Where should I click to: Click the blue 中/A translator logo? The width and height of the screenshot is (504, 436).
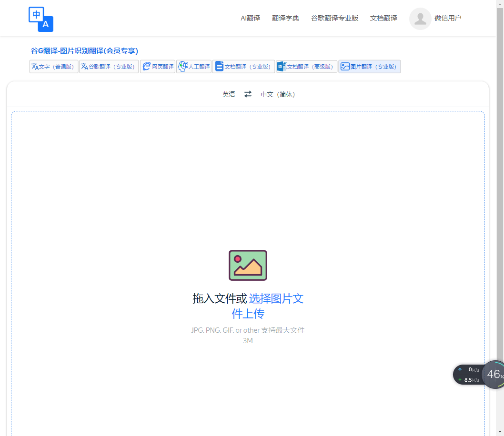click(x=41, y=19)
